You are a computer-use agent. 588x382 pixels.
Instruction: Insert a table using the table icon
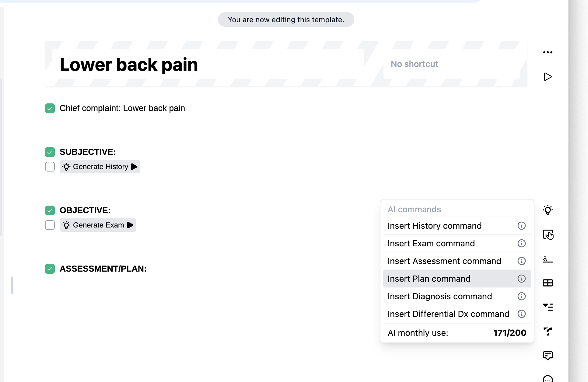(548, 283)
